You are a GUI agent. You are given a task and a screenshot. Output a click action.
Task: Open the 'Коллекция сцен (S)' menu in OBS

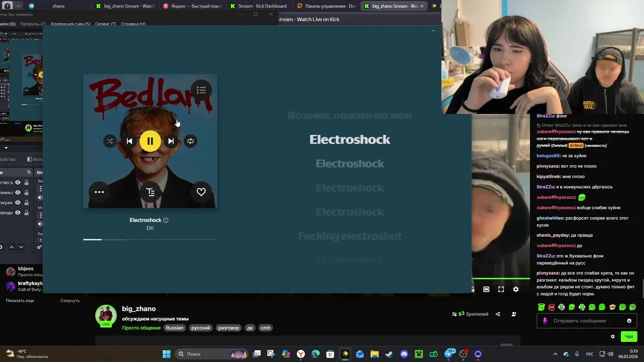70,24
